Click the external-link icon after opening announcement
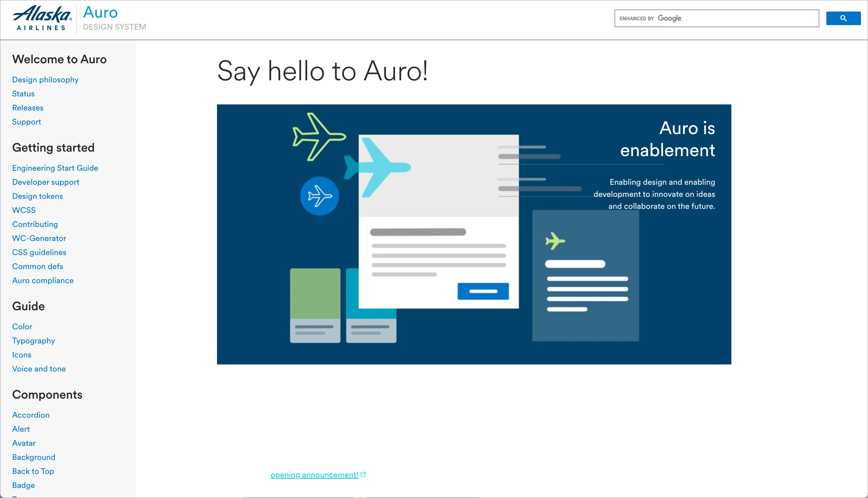Viewport: 868px width, 498px height. [363, 474]
